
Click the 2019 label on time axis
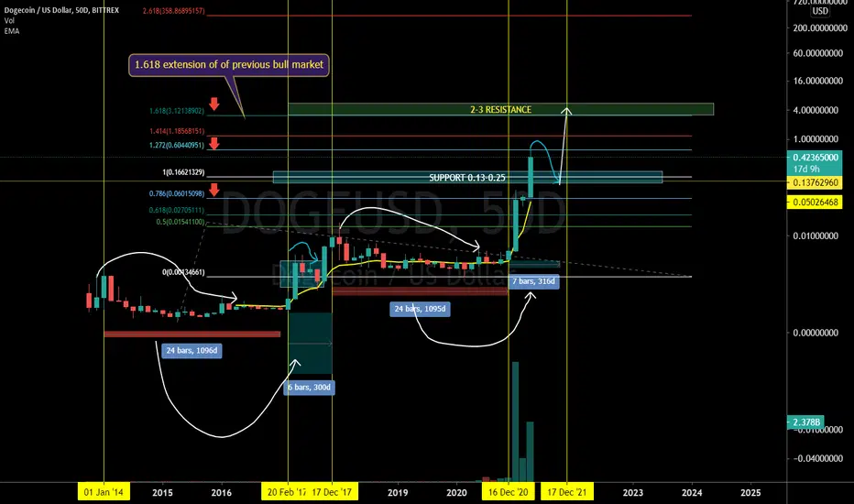coord(398,493)
